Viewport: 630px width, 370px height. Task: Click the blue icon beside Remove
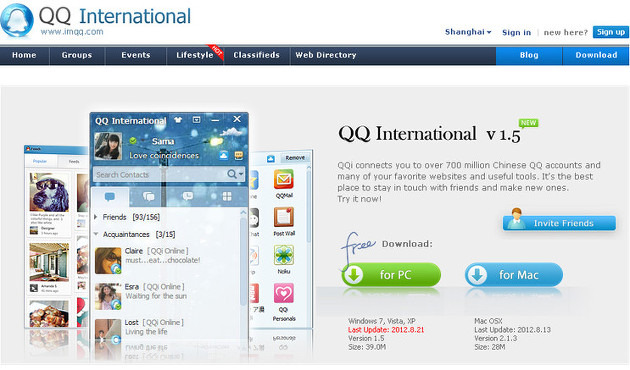(x=271, y=158)
